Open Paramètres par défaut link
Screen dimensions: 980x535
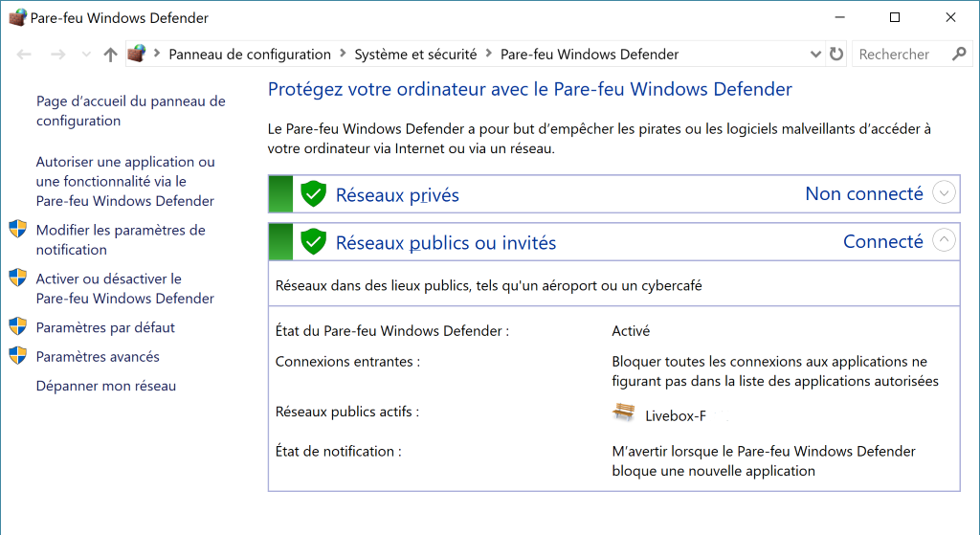[105, 327]
